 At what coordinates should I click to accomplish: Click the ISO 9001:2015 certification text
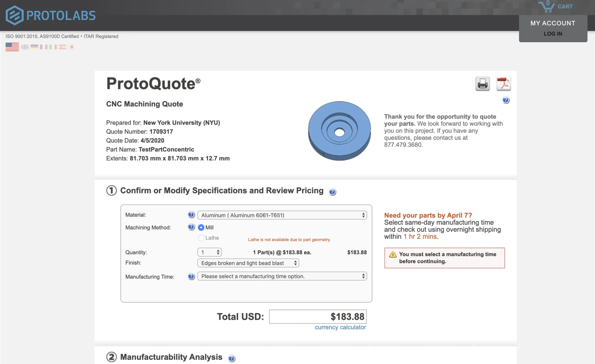tap(62, 36)
